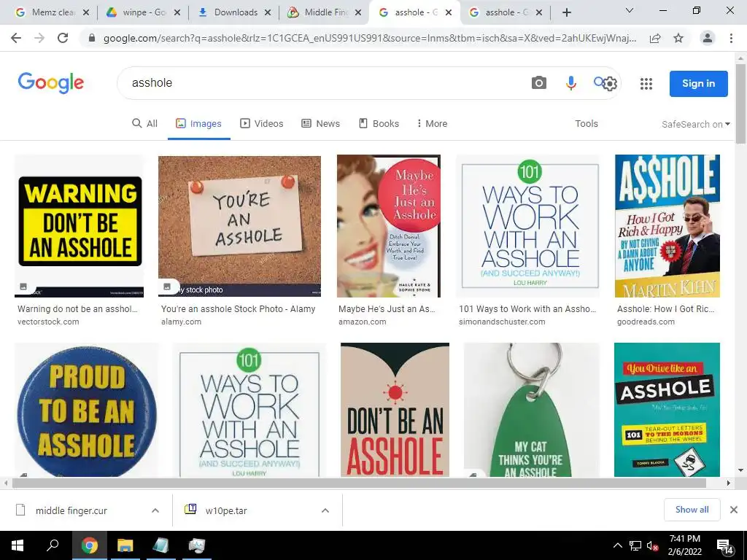Click the vertical page scrollbar thumb
This screenshot has width=747, height=560.
pos(740,102)
